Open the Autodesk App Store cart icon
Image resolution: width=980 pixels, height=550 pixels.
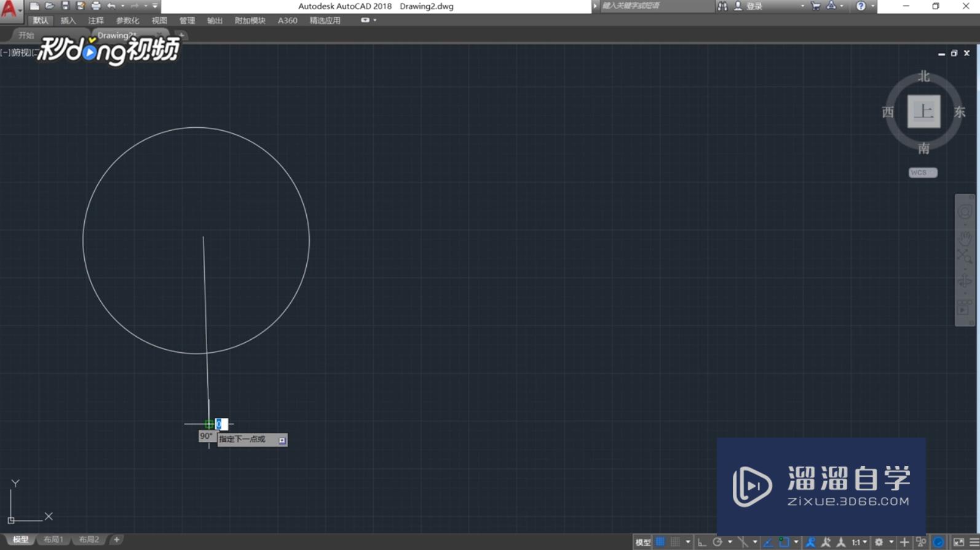point(816,6)
